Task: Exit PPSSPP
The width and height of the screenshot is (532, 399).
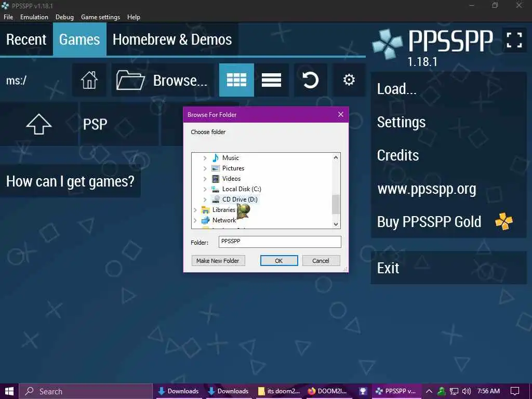Action: (448, 268)
